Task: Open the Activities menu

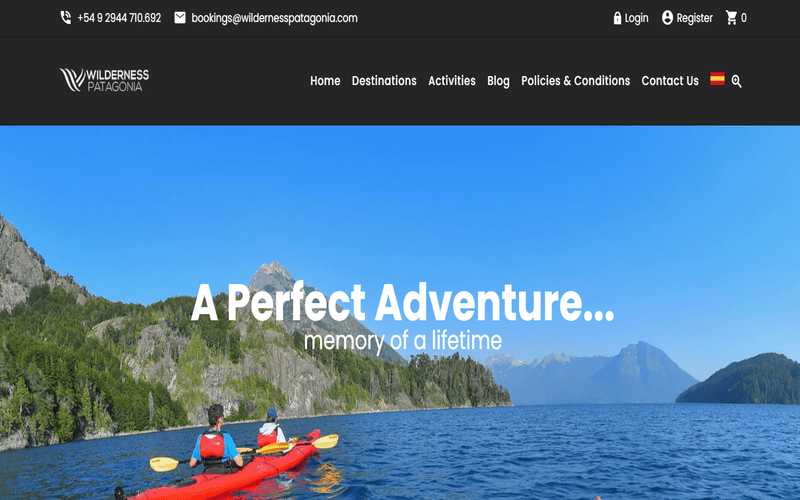Action: pos(452,81)
